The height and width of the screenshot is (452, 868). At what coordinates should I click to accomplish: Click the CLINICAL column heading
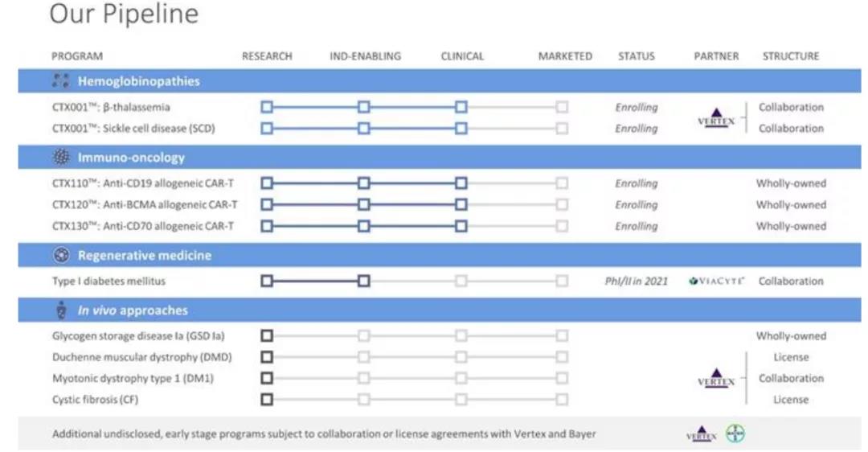click(x=462, y=56)
